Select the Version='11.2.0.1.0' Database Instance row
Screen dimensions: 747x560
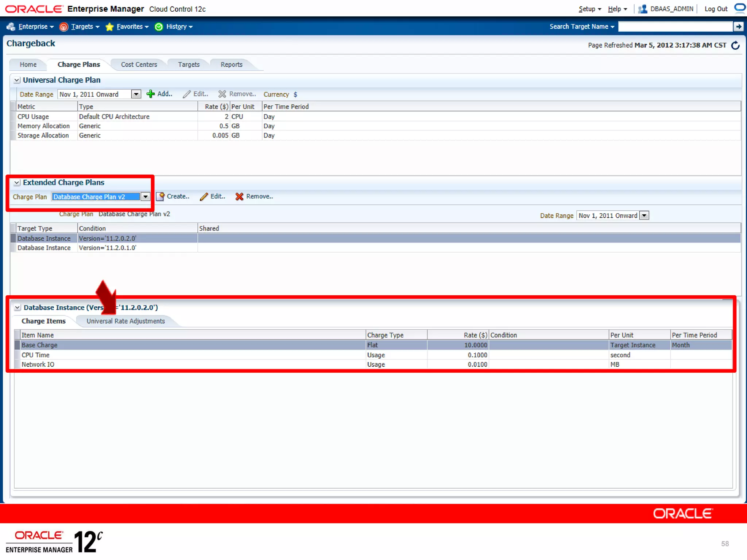click(107, 248)
